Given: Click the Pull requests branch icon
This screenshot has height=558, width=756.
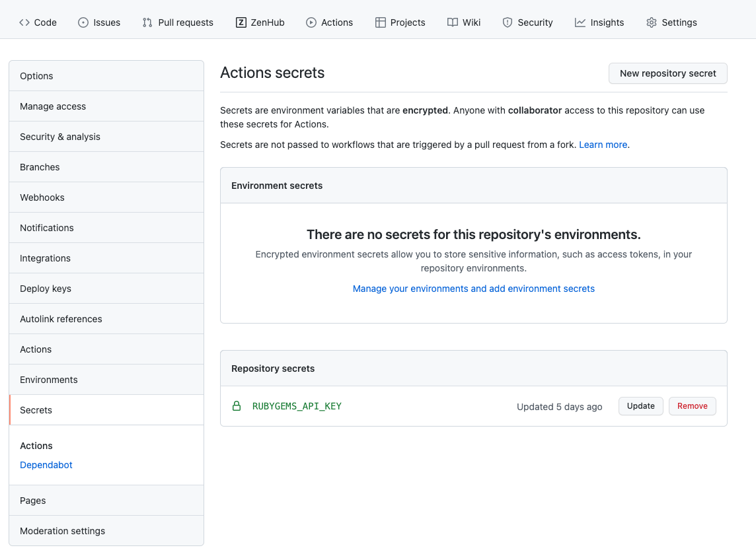Looking at the screenshot, I should [147, 22].
